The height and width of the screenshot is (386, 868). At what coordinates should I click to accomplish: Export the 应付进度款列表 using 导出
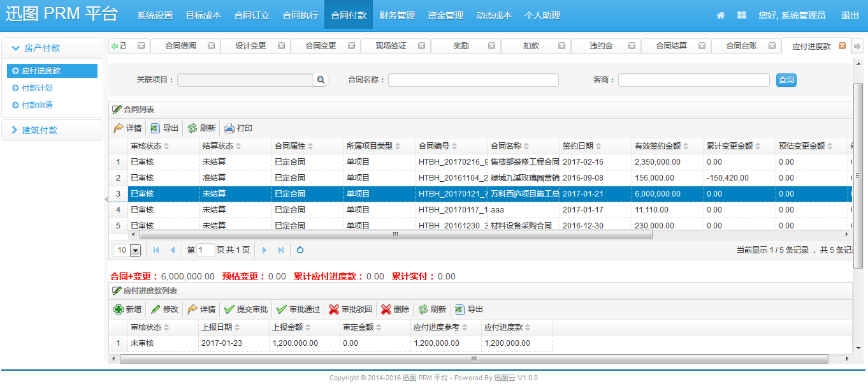[x=469, y=309]
